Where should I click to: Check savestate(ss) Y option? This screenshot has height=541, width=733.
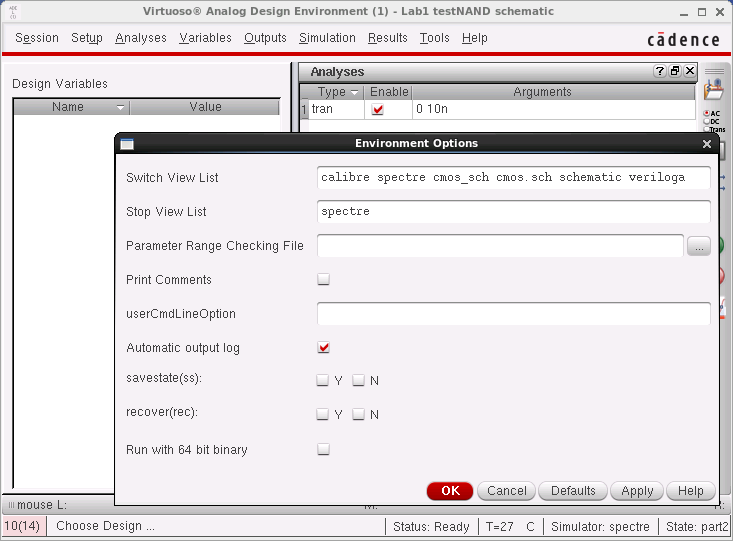tap(322, 380)
